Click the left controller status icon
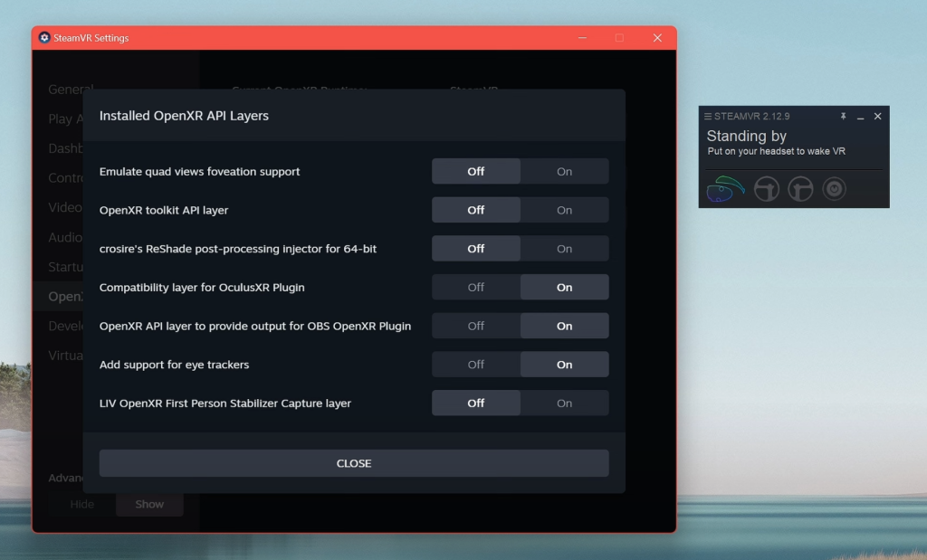 click(767, 189)
